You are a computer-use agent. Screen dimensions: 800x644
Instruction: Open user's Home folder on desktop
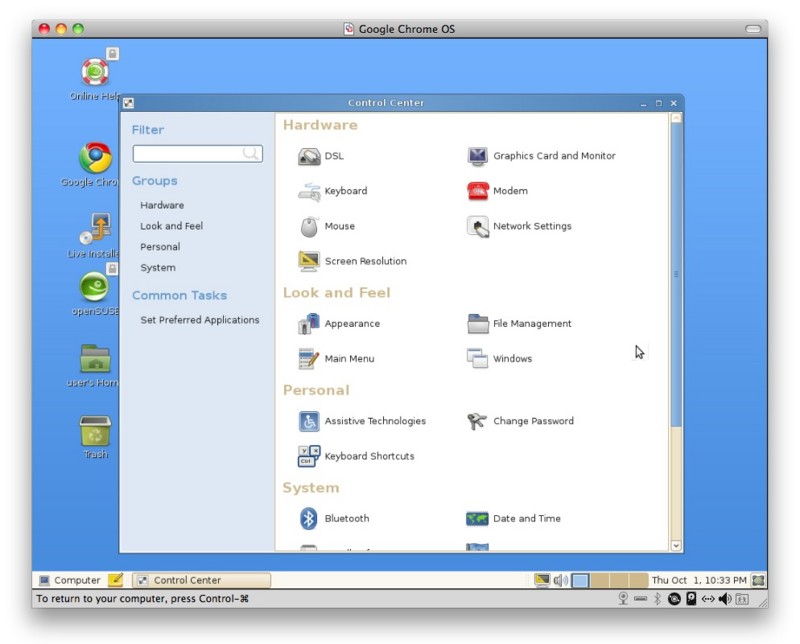tap(95, 358)
